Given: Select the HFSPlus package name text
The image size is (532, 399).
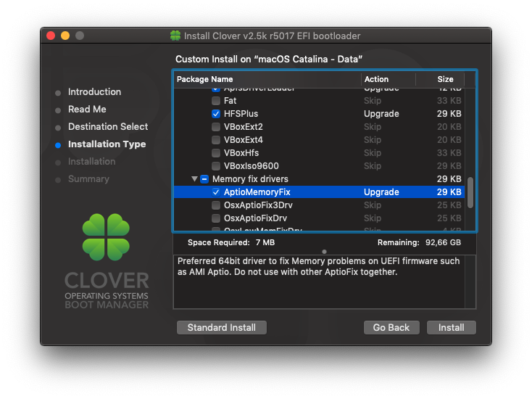Looking at the screenshot, I should pyautogui.click(x=241, y=114).
